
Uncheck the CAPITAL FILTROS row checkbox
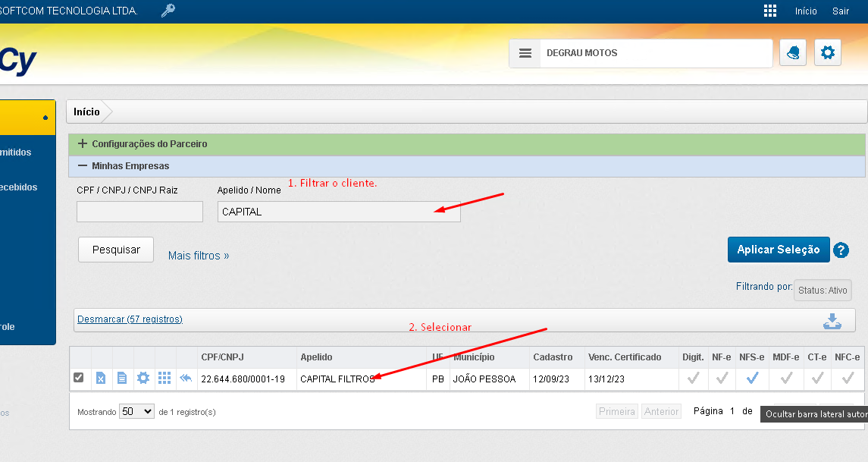79,378
